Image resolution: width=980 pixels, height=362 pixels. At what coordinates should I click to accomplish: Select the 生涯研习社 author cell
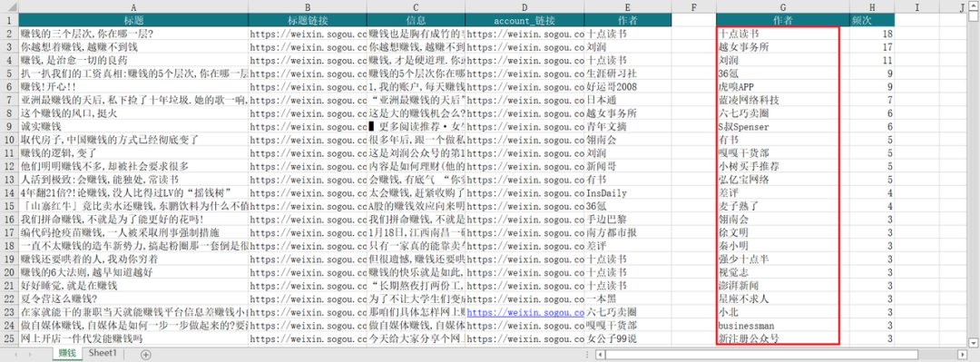628,73
